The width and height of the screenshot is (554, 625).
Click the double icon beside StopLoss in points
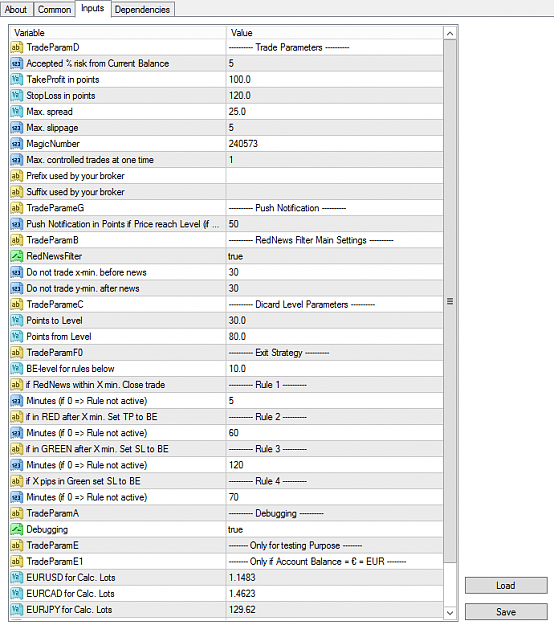coord(16,96)
